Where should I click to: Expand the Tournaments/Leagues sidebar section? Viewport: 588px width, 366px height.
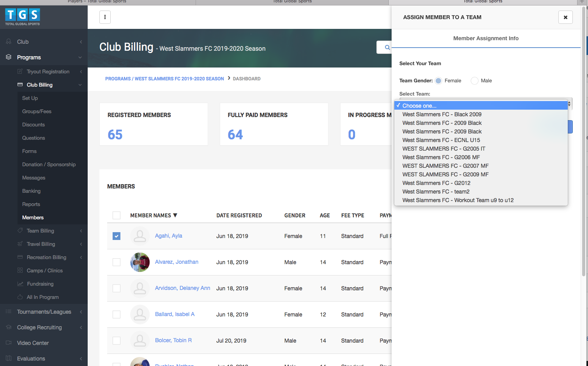pos(44,312)
